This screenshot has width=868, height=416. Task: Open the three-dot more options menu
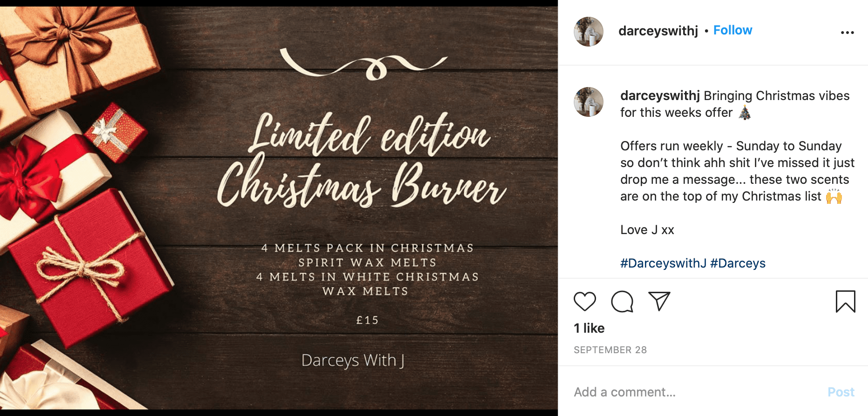point(848,32)
